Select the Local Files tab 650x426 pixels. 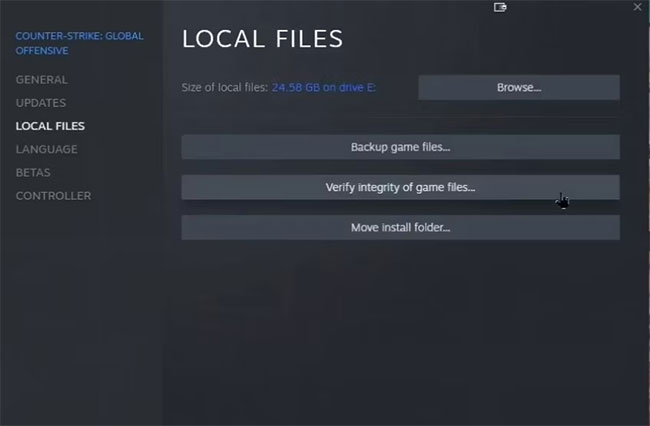(50, 126)
